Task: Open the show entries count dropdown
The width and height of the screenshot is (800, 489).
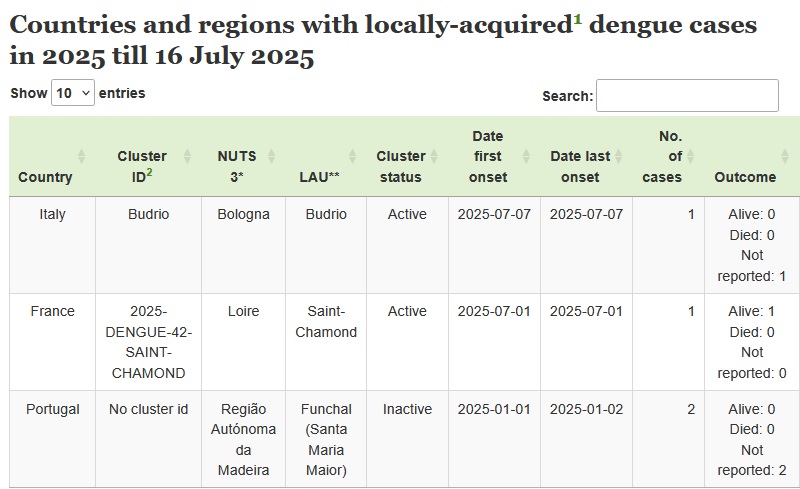Action: (73, 93)
